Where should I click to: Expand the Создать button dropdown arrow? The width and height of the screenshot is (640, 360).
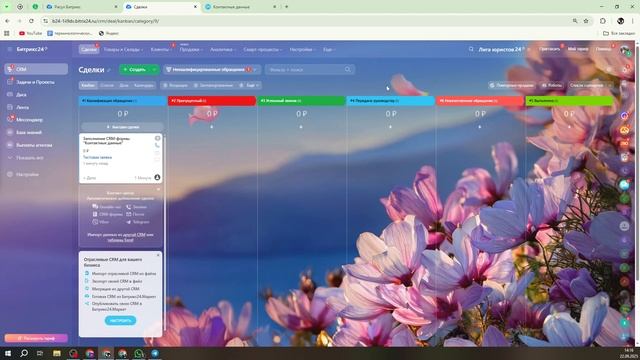154,69
